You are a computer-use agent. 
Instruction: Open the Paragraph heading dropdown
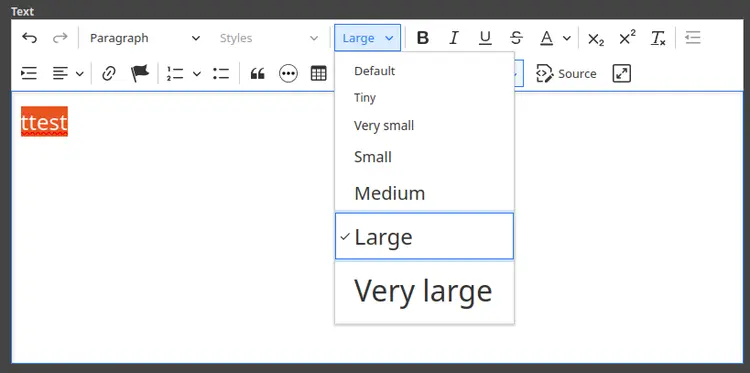point(144,38)
